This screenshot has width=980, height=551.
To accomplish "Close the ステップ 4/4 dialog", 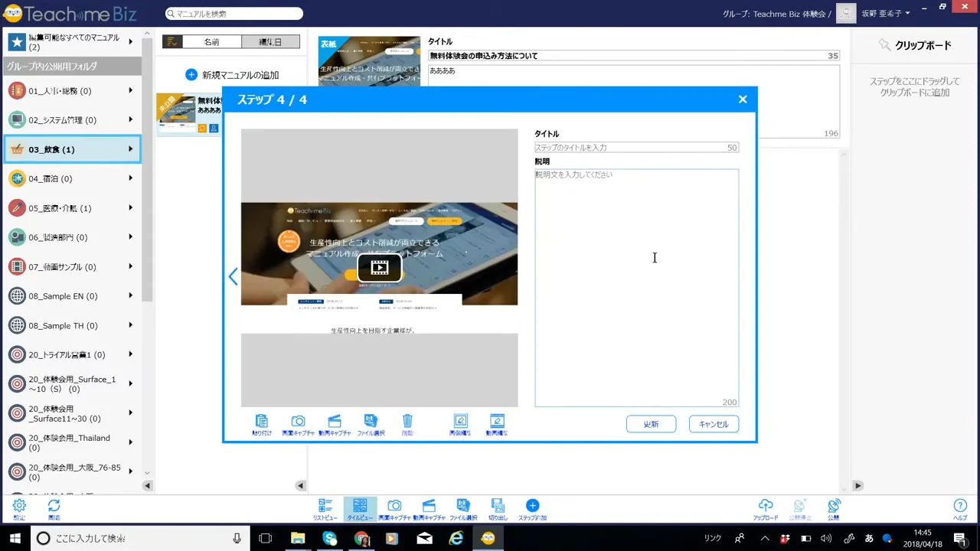I will point(743,99).
